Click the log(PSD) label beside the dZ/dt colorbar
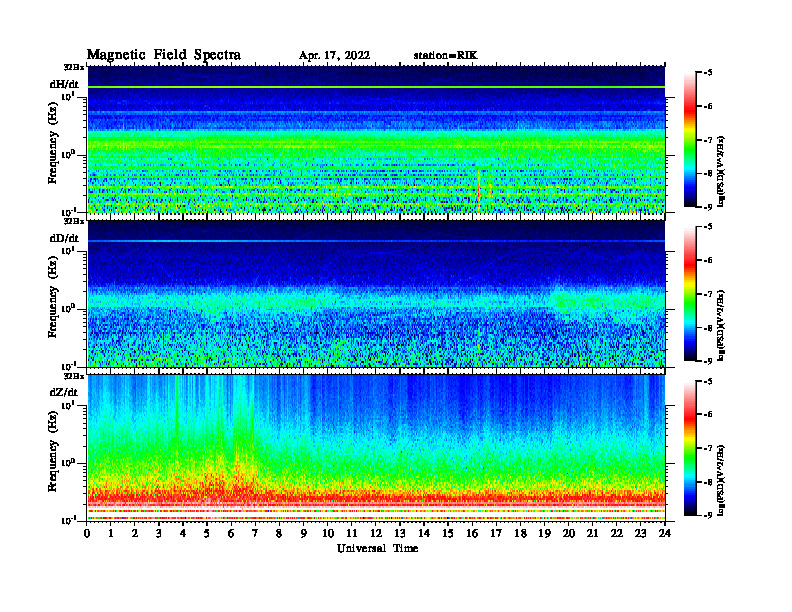792x612 pixels. [x=721, y=480]
